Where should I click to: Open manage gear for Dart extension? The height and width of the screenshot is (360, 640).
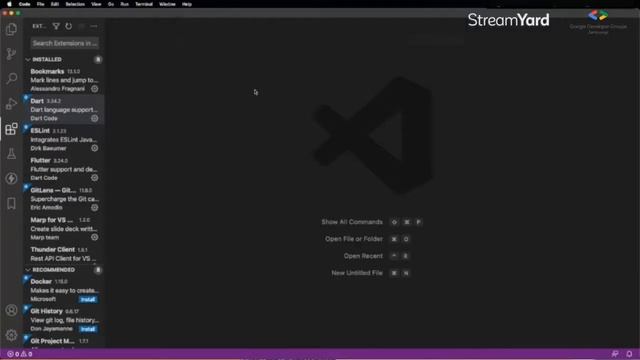tap(95, 118)
